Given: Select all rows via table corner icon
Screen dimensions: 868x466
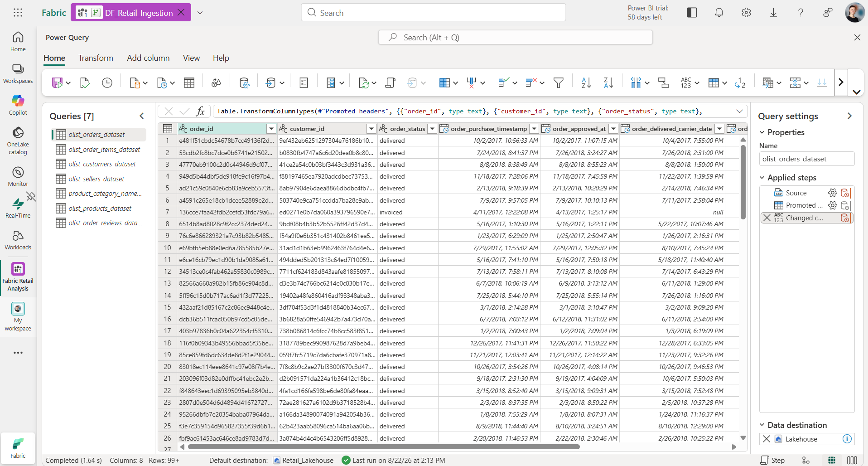Looking at the screenshot, I should click(168, 129).
